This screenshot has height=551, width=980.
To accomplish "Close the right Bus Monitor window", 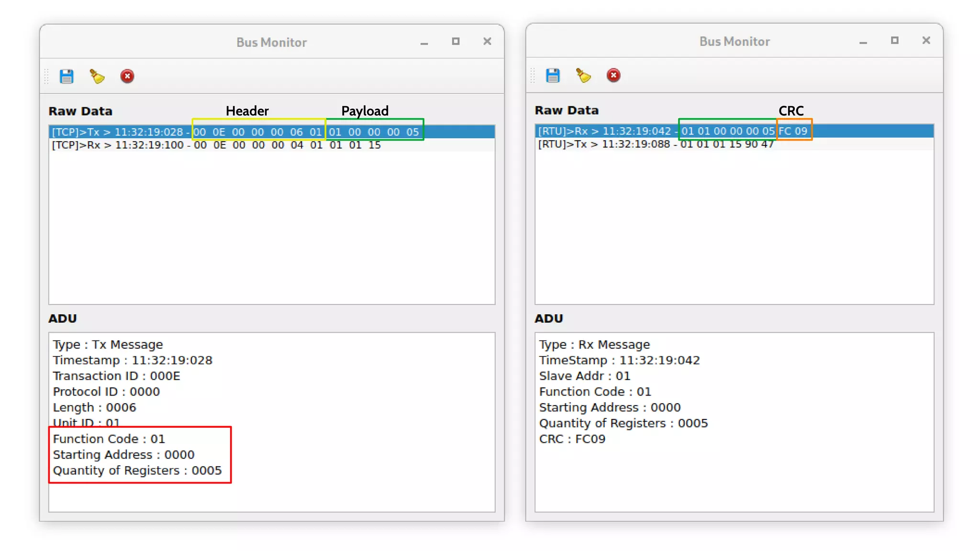I will point(926,41).
